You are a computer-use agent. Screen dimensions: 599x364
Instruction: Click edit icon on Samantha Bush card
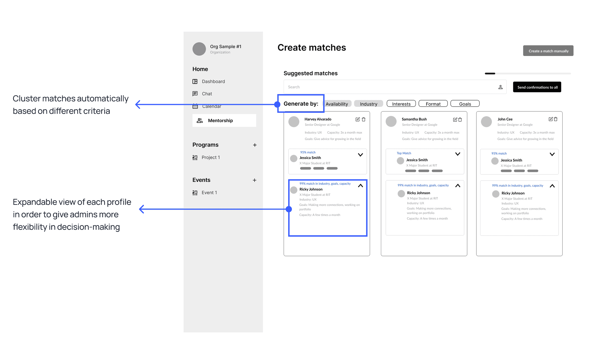click(455, 119)
